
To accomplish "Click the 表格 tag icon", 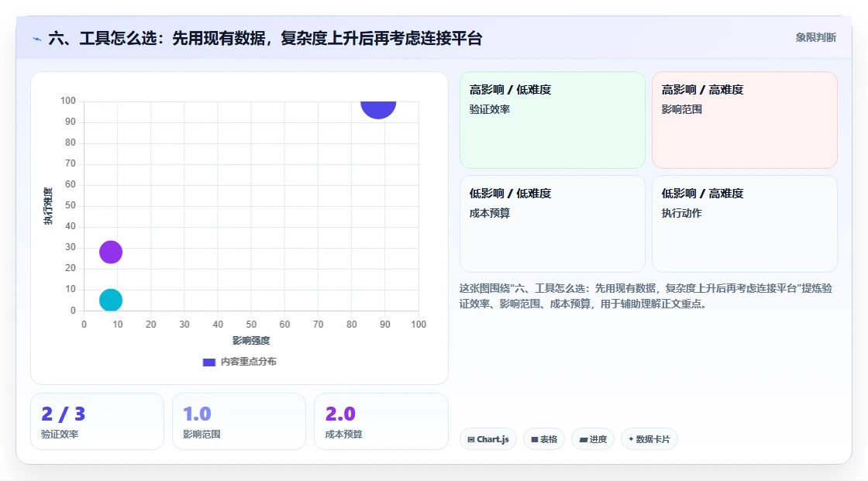I will pos(535,439).
